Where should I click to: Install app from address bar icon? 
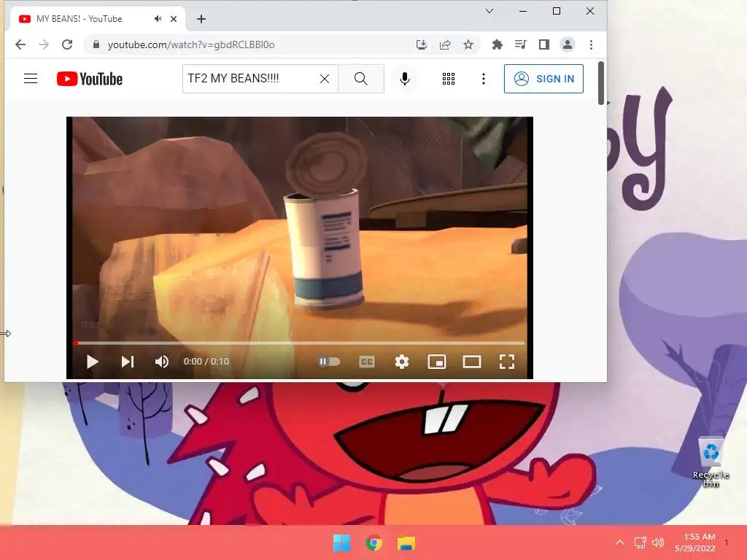421,44
